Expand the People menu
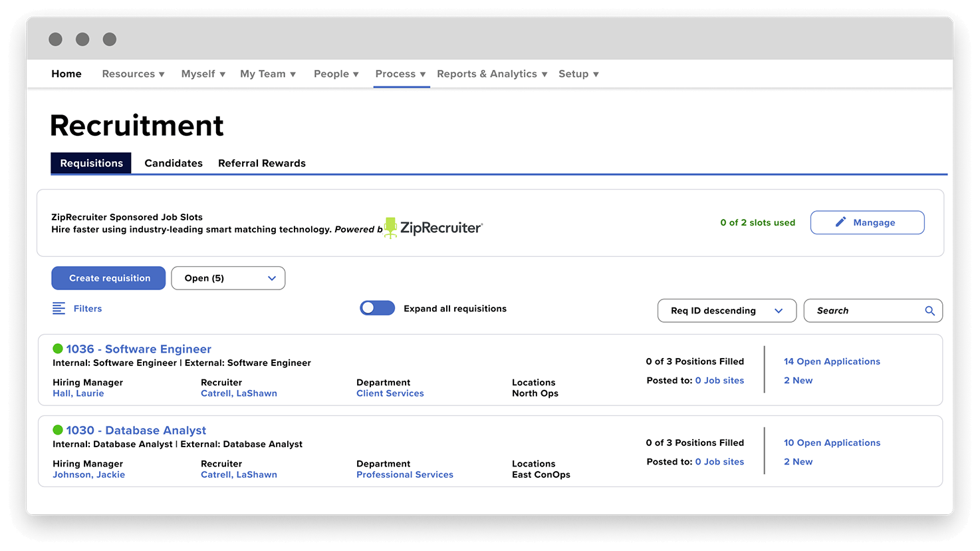This screenshot has height=551, width=980. pyautogui.click(x=336, y=74)
